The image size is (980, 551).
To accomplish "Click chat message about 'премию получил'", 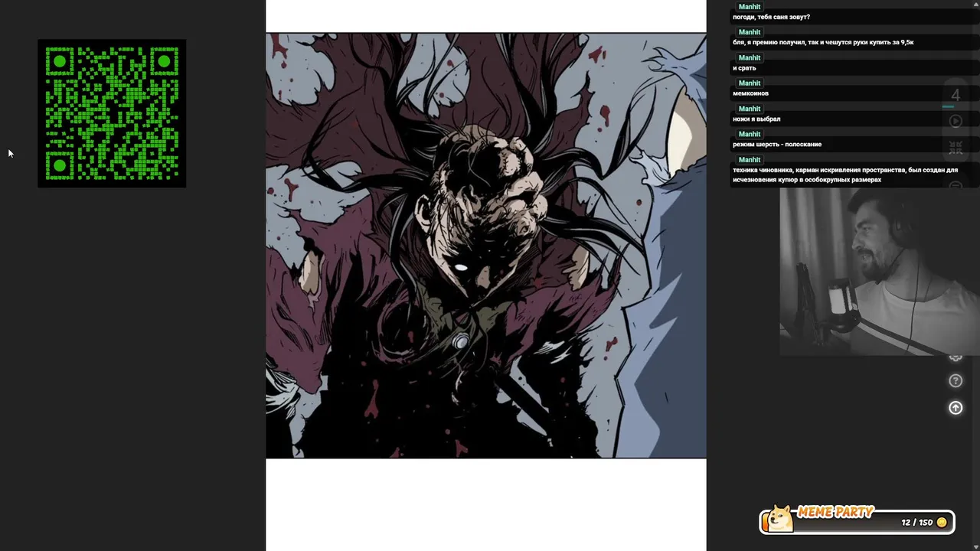I will tap(823, 42).
